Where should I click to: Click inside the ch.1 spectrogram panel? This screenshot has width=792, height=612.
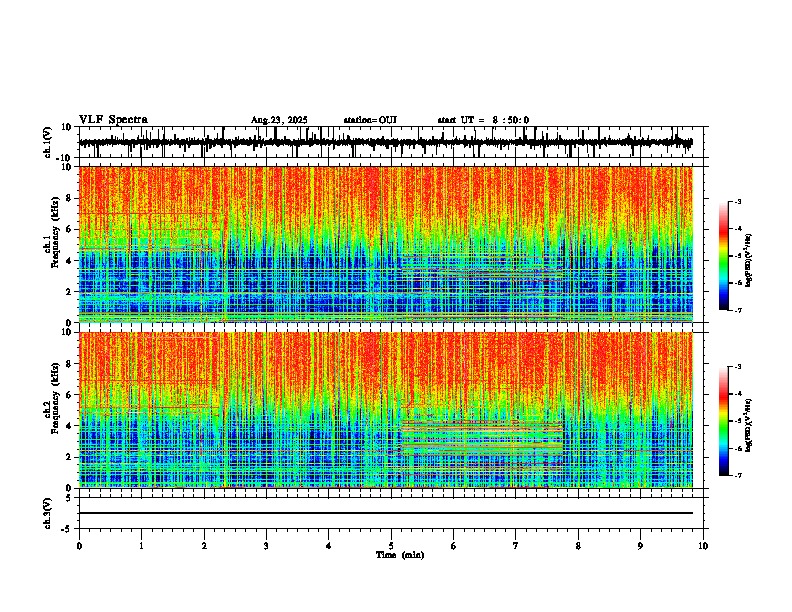point(385,244)
